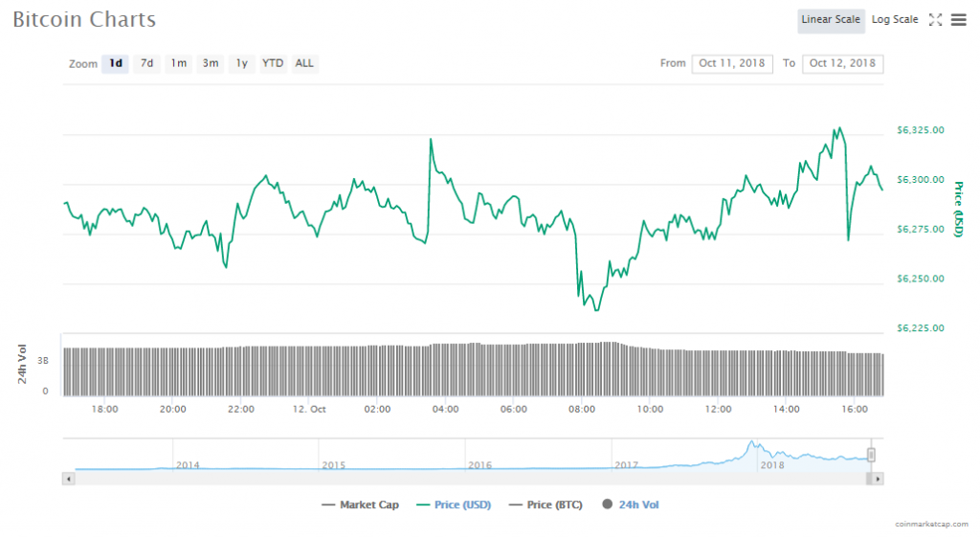This screenshot has height=538, width=980.
Task: Click 2016 in the navigator timeline
Action: [x=480, y=465]
